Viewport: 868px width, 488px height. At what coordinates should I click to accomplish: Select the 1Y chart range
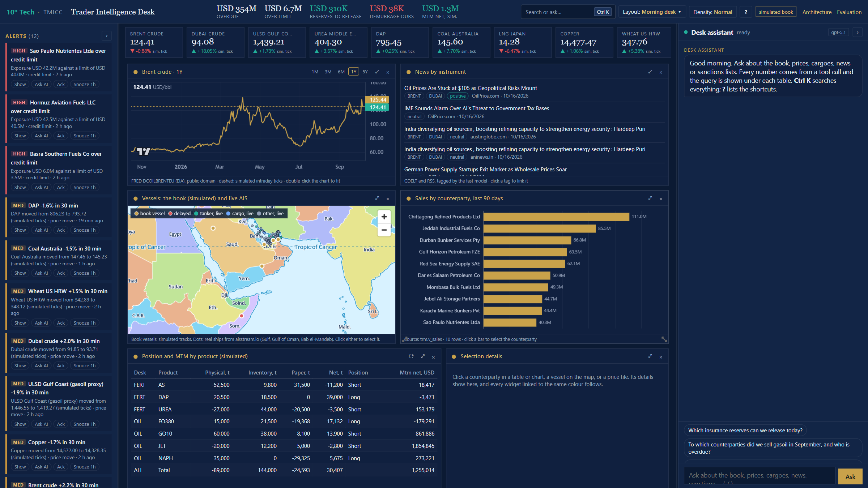[x=354, y=72]
